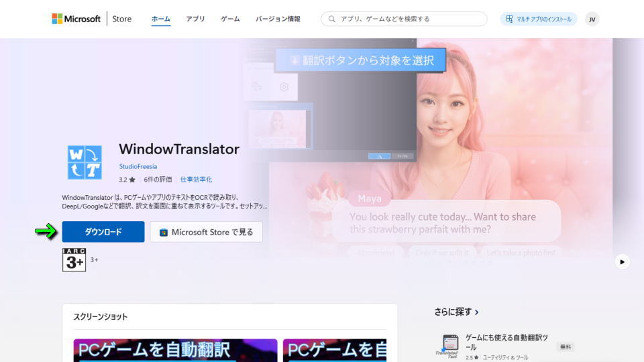
Task: Click the Microsoft logo in header
Action: click(76, 19)
